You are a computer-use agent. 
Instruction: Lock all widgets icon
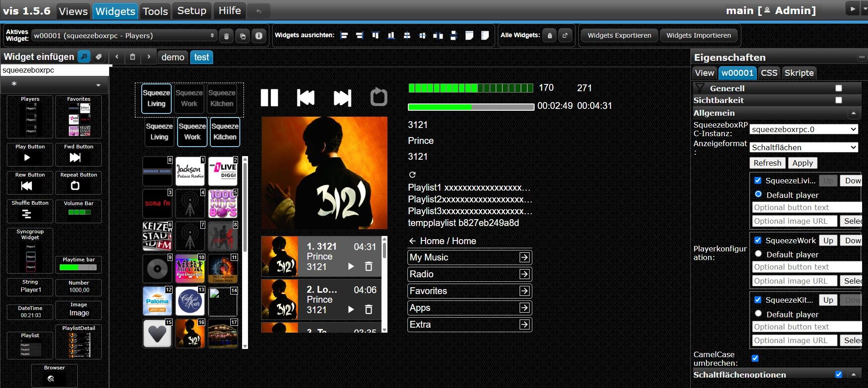[550, 35]
